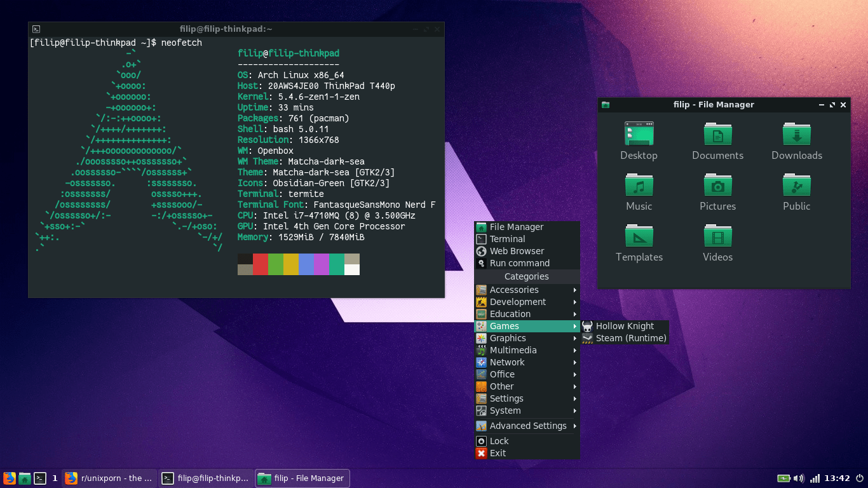868x488 pixels.
Task: Switch to the filip@filip-thinkpad taskbar task
Action: 206,478
